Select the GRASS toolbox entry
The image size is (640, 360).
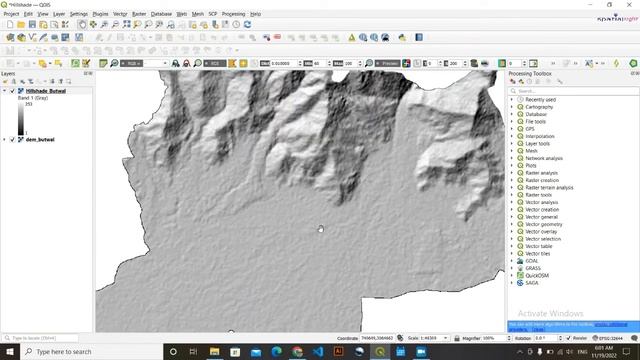click(533, 268)
